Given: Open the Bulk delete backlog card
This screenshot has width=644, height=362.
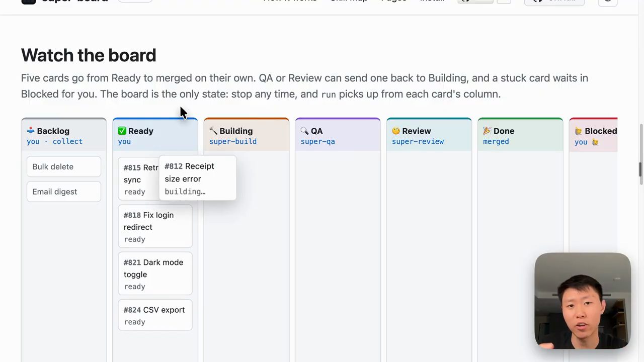Looking at the screenshot, I should [64, 167].
